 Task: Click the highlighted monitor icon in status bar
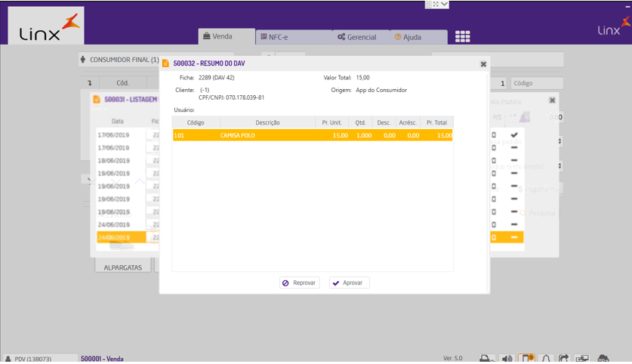(526, 358)
